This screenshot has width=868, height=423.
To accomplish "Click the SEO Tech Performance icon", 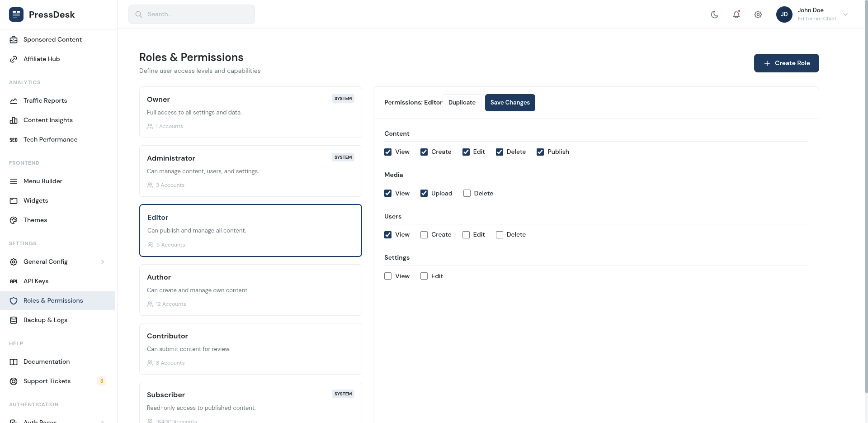I will 13,139.
